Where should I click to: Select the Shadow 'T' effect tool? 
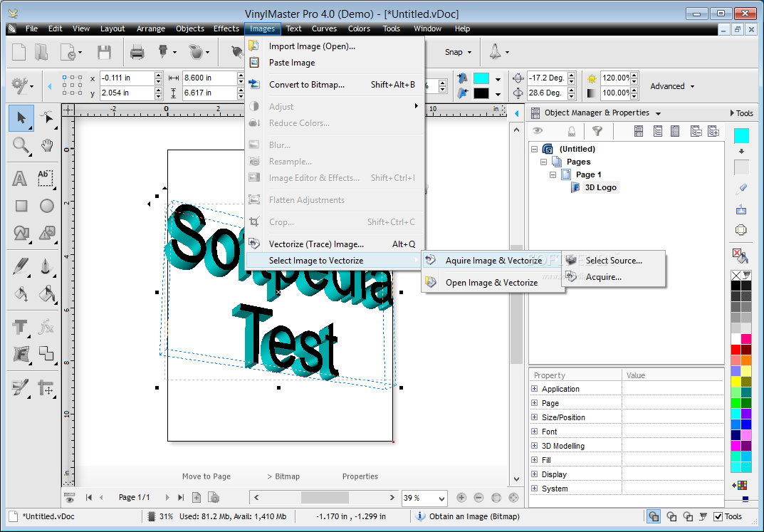click(20, 327)
